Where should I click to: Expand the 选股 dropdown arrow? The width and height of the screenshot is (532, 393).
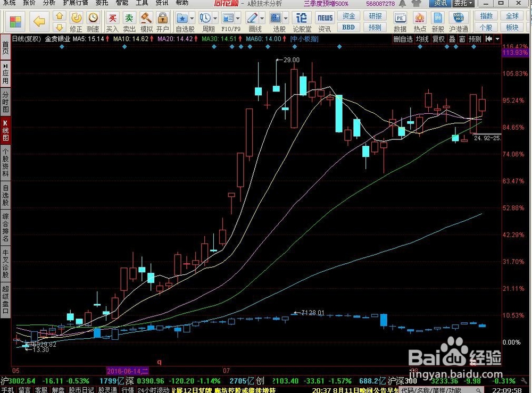pos(285,18)
